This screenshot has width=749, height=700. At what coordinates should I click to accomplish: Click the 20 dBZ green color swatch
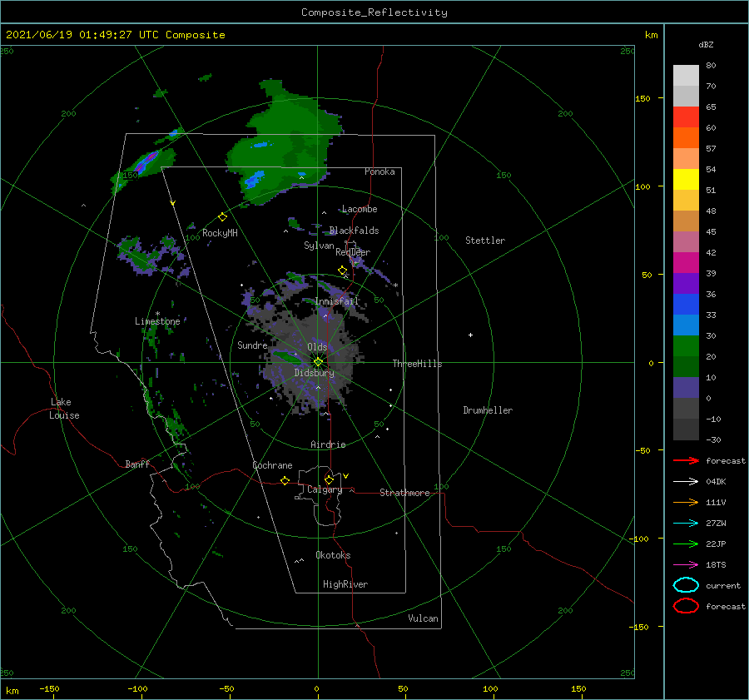point(686,346)
